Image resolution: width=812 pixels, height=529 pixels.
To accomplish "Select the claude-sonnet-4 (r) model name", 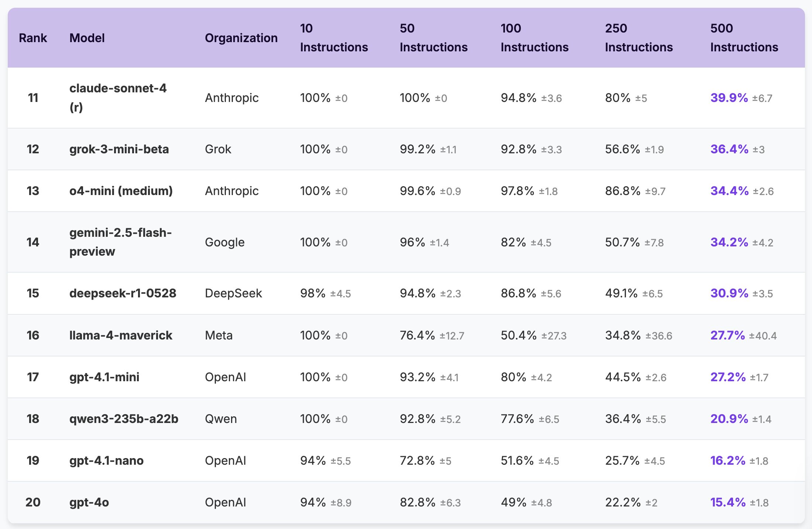I will point(118,98).
